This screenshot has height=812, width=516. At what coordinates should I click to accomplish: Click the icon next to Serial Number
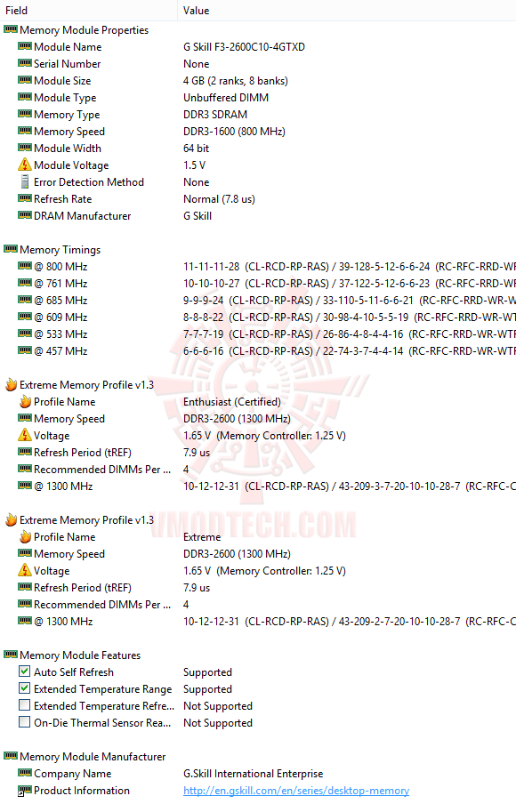25,63
